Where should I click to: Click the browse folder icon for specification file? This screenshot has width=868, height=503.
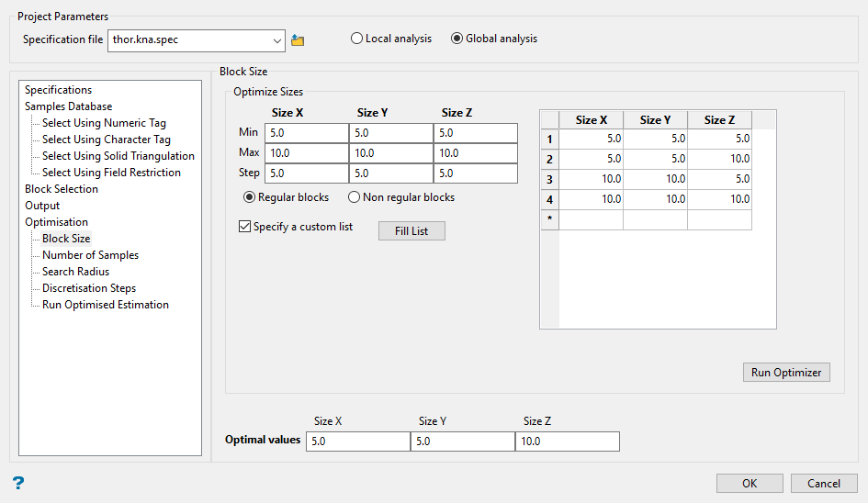tap(298, 40)
